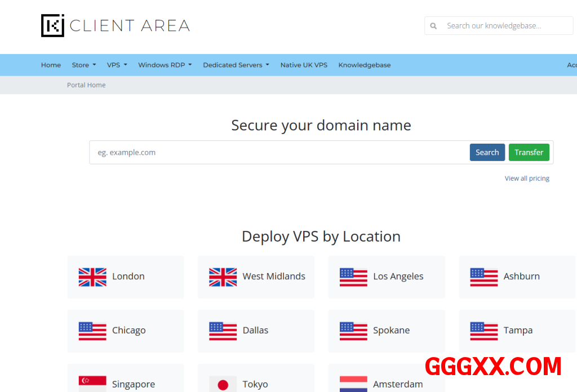Click the Home navigation item
Image resolution: width=577 pixels, height=392 pixels.
(51, 65)
